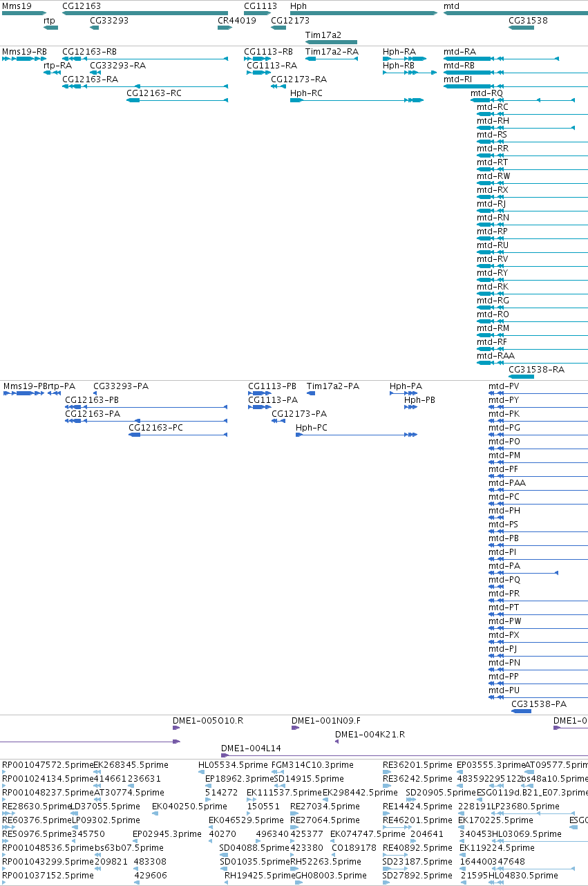Select the Mms19-PB protein feature
This screenshot has height=886, width=588.
pos(24,393)
